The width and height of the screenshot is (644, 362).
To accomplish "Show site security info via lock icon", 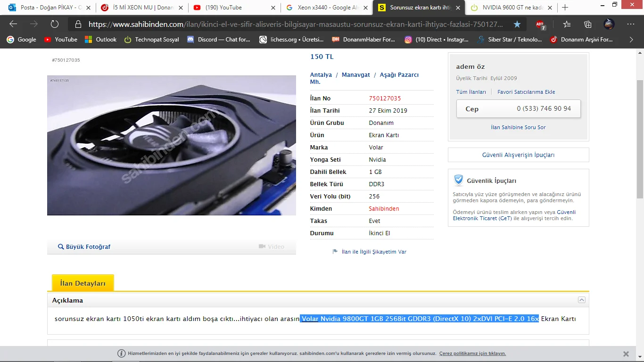I will (x=78, y=24).
